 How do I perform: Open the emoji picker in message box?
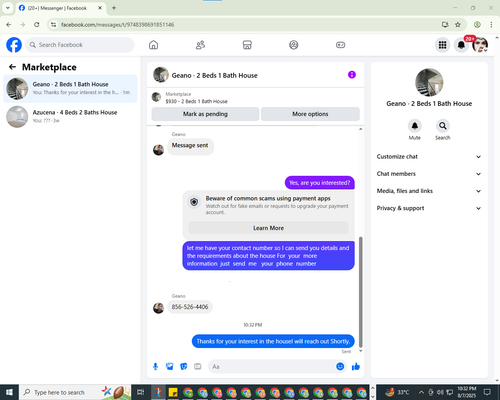point(340,366)
